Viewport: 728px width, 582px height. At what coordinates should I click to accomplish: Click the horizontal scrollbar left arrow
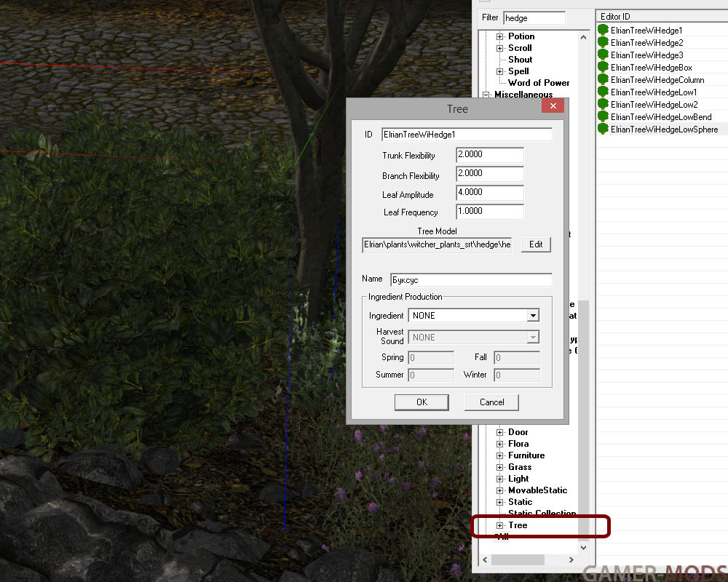point(485,559)
